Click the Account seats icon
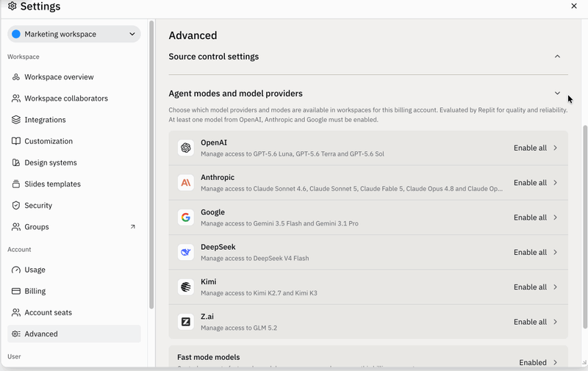The height and width of the screenshot is (371, 588). [x=15, y=312]
